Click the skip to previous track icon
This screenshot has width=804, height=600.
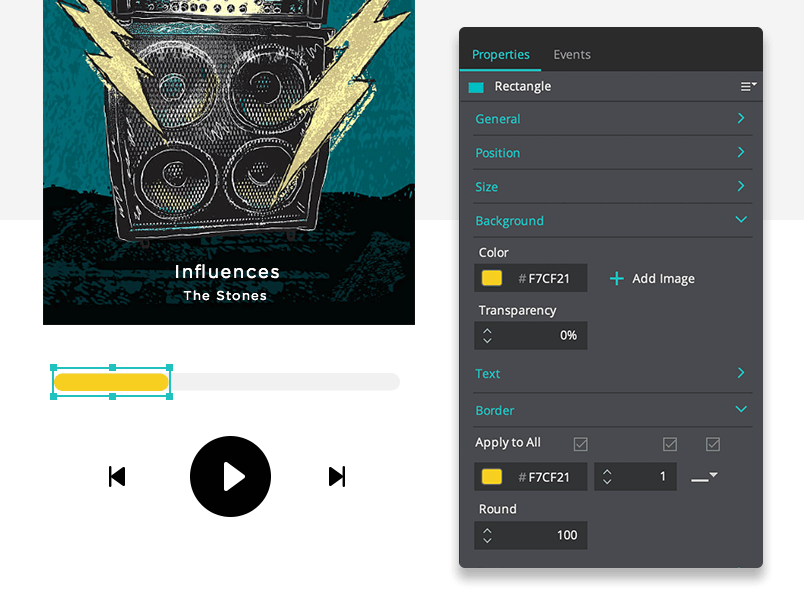117,476
